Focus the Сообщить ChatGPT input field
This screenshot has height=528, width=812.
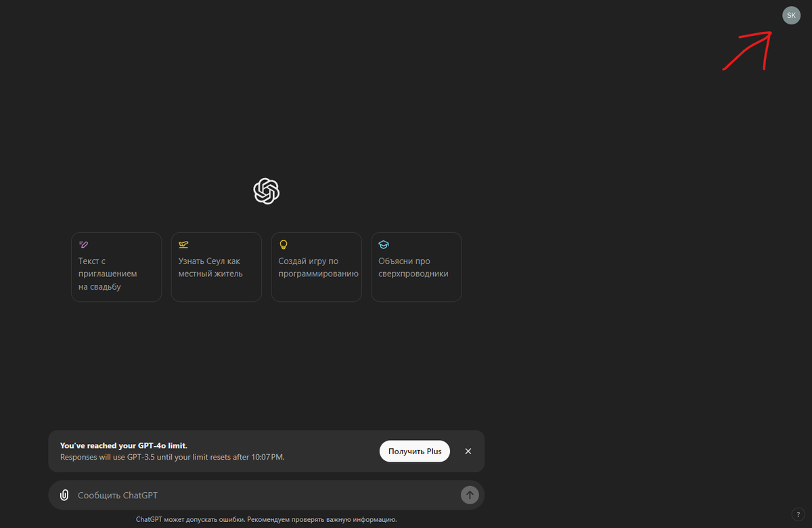(x=267, y=495)
